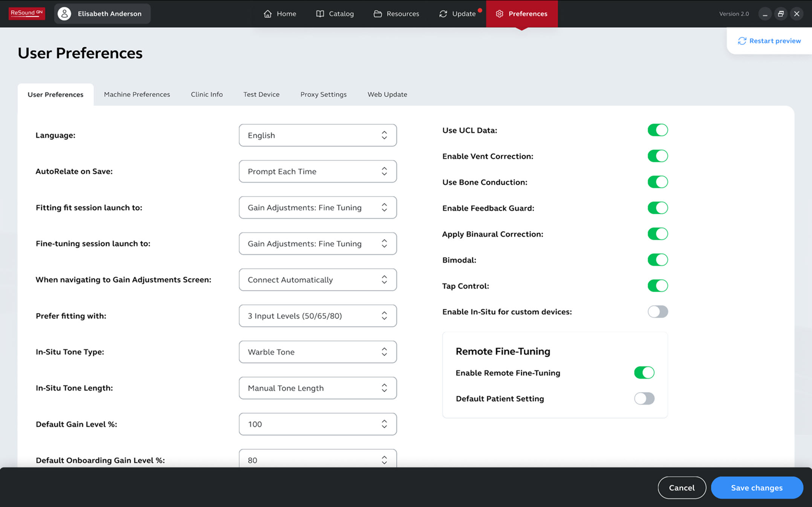Click the Preferences gear icon
The image size is (812, 507).
[500, 14]
